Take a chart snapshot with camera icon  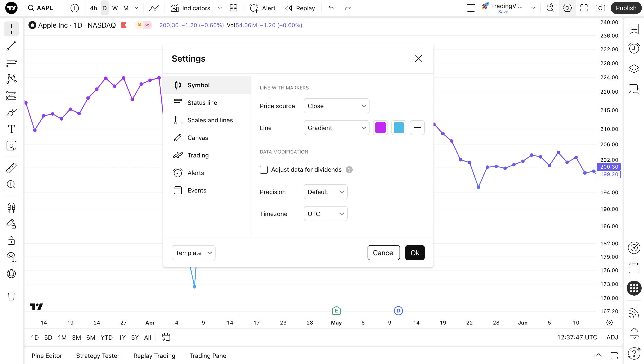click(600, 8)
